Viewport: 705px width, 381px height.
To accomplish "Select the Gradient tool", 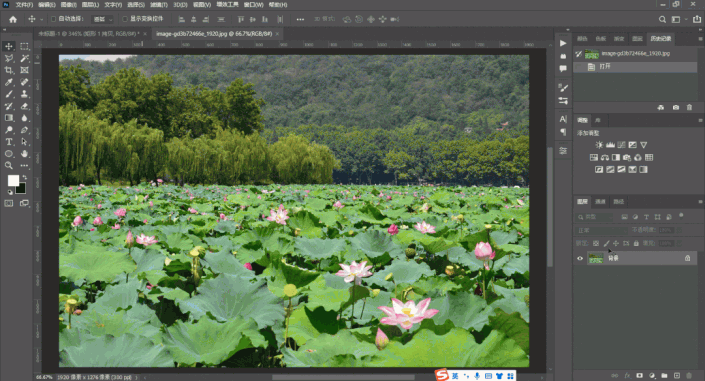I will point(9,118).
